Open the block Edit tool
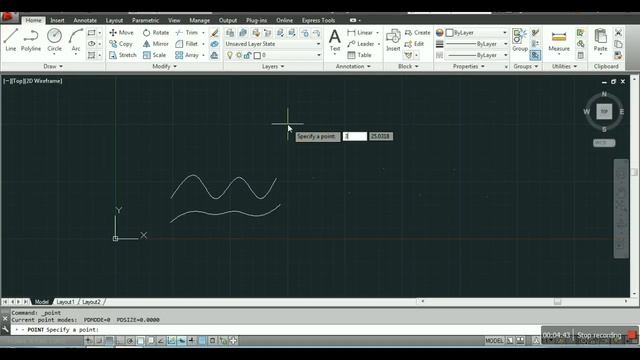The image size is (640, 360). coord(414,44)
